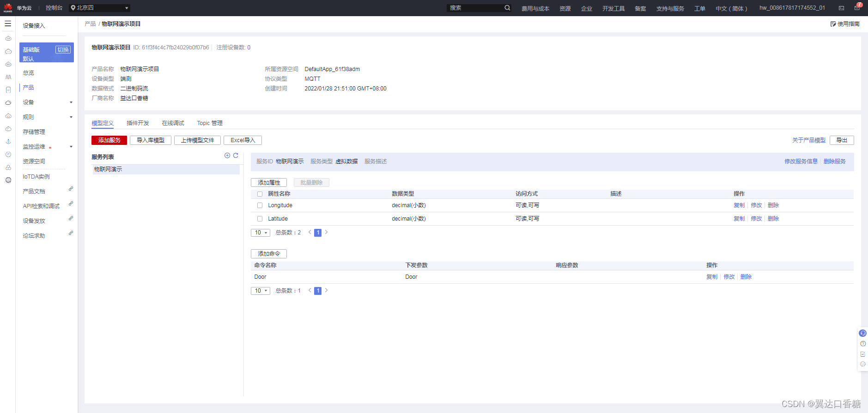The image size is (868, 413).
Task: Click the 导入库模型 button
Action: [x=151, y=140]
